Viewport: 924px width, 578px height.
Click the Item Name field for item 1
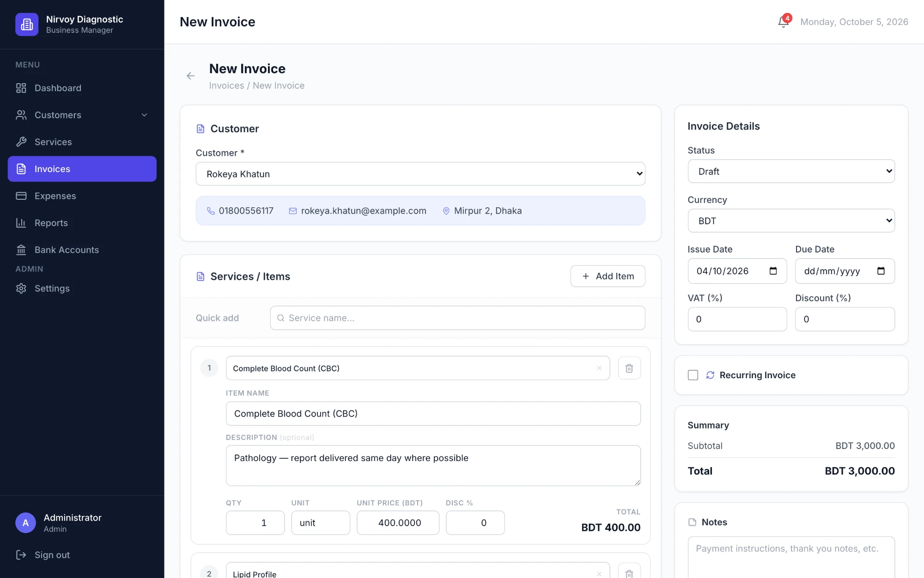433,413
